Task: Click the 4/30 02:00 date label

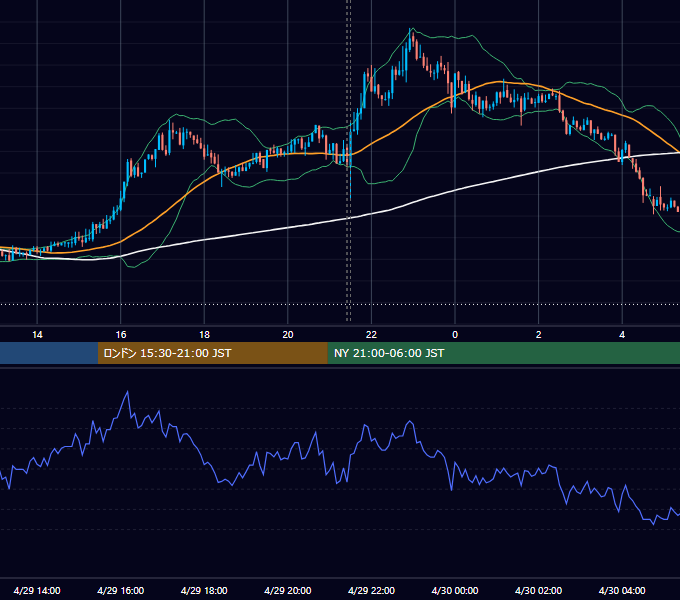Action: (x=538, y=590)
